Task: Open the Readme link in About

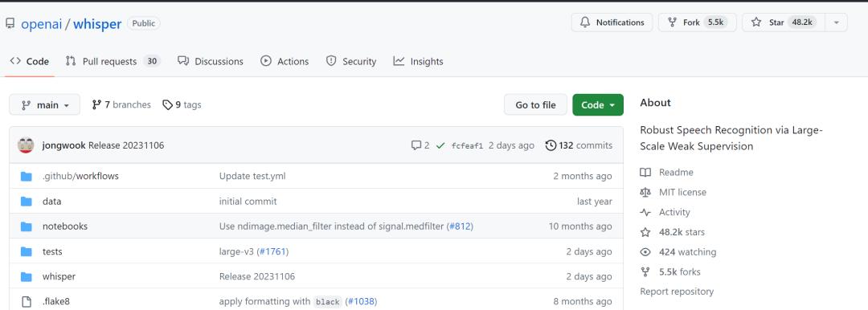Action: point(666,172)
